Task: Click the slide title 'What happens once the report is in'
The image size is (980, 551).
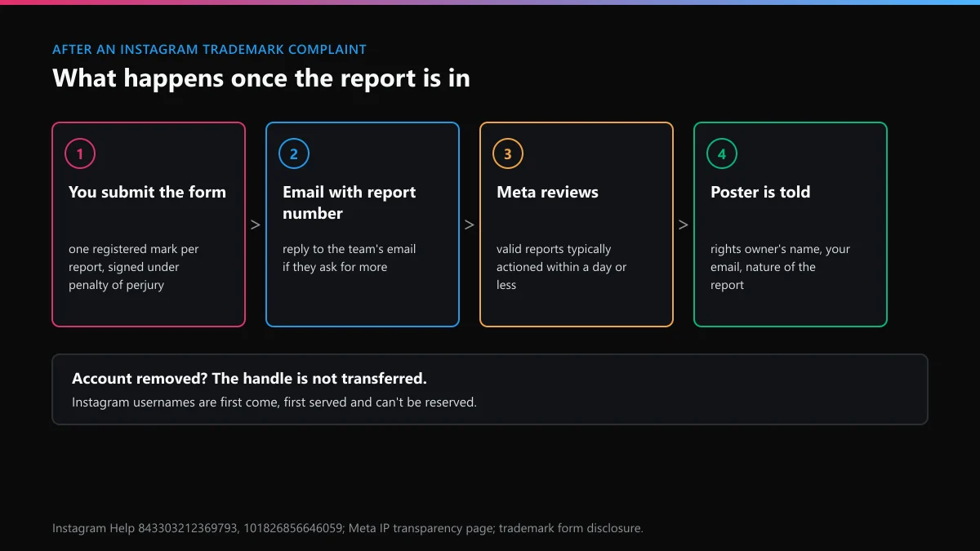Action: [x=261, y=78]
